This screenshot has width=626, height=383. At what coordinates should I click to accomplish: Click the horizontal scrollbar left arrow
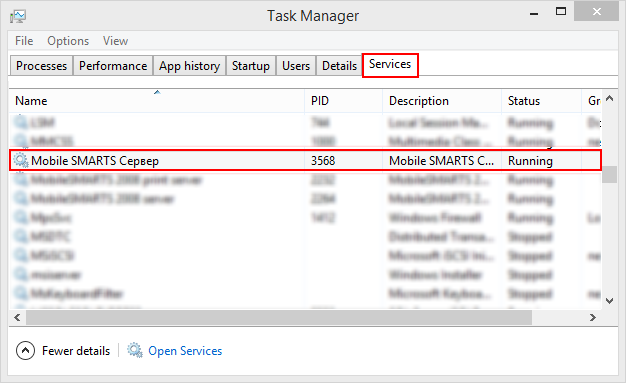pyautogui.click(x=17, y=318)
